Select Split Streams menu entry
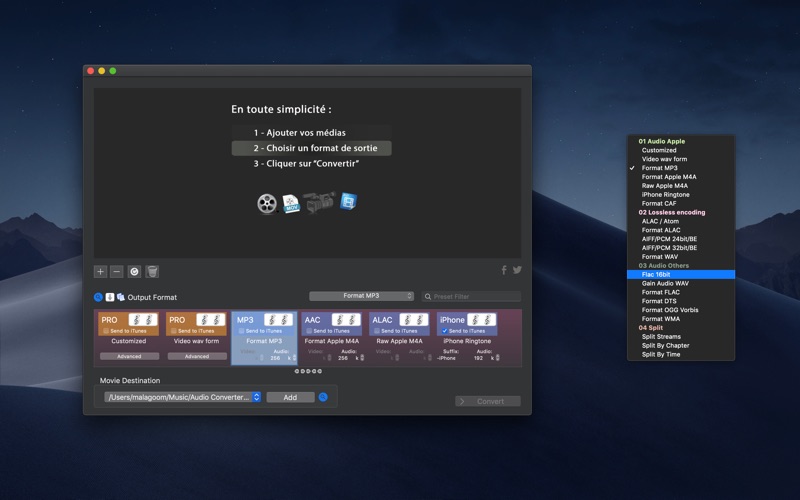This screenshot has height=500, width=800. [x=681, y=337]
